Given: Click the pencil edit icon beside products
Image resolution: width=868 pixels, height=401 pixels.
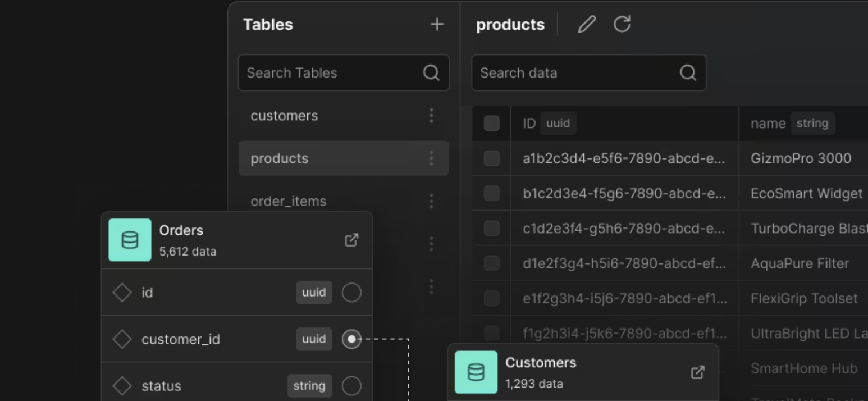Looking at the screenshot, I should coord(587,24).
